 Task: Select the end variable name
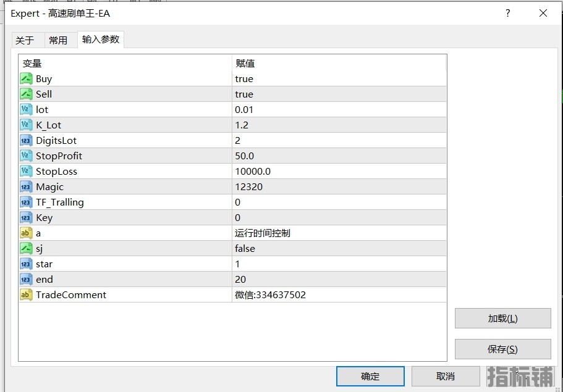(44, 279)
